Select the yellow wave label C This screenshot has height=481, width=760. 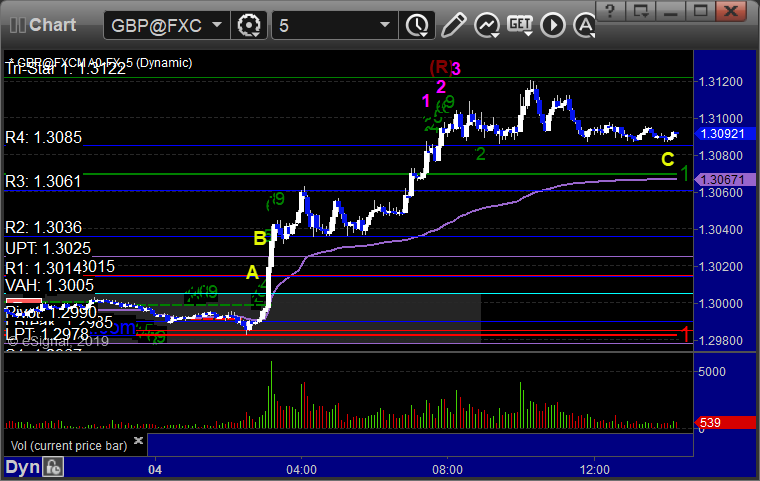point(667,159)
